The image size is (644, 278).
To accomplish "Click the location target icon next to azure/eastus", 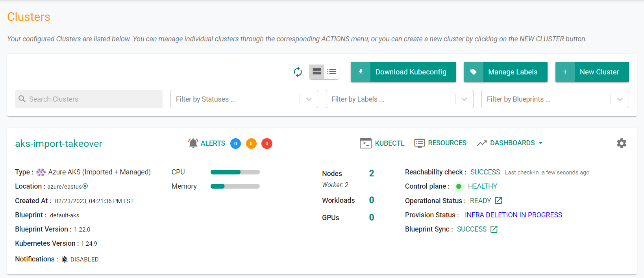I will click(85, 186).
